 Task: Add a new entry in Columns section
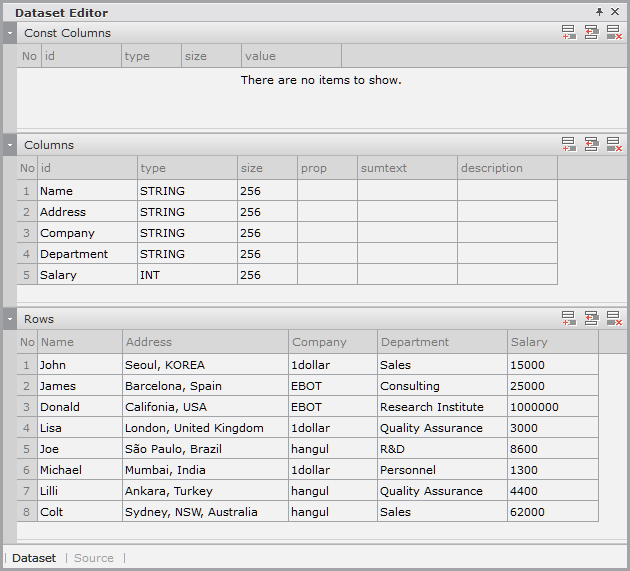click(568, 145)
